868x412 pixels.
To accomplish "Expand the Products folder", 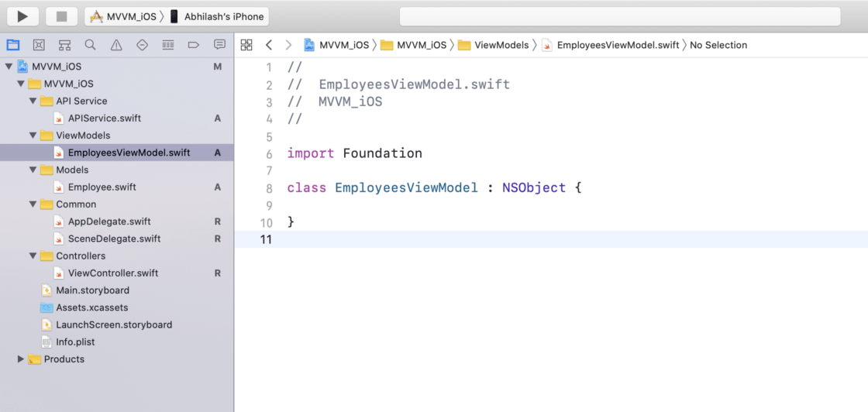I will (21, 359).
